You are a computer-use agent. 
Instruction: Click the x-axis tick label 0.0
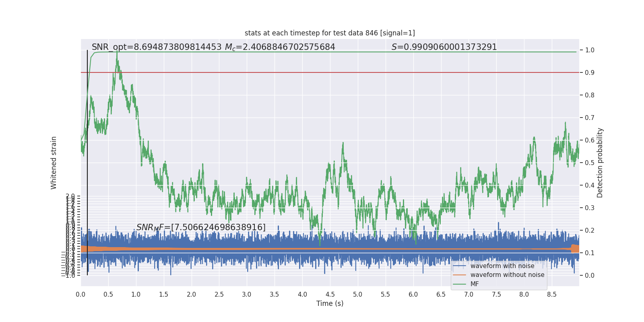[80, 295]
